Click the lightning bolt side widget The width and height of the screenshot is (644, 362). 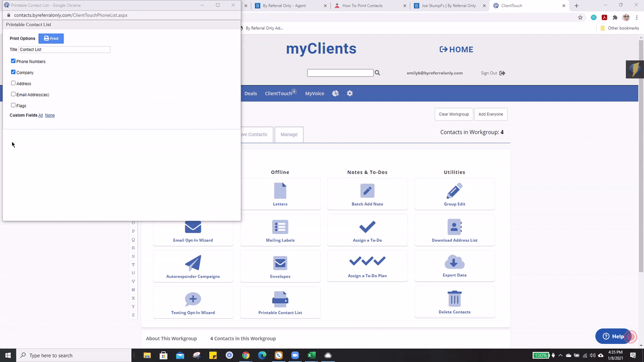pyautogui.click(x=635, y=69)
